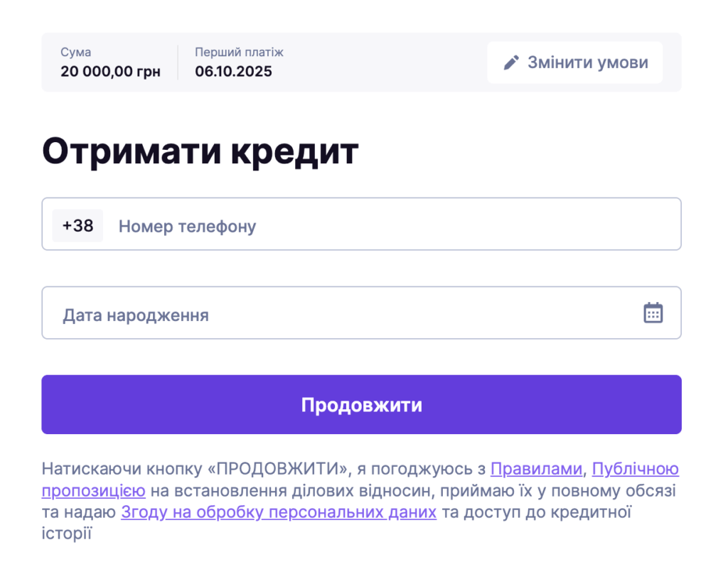Open the "Правилами" link

535,469
